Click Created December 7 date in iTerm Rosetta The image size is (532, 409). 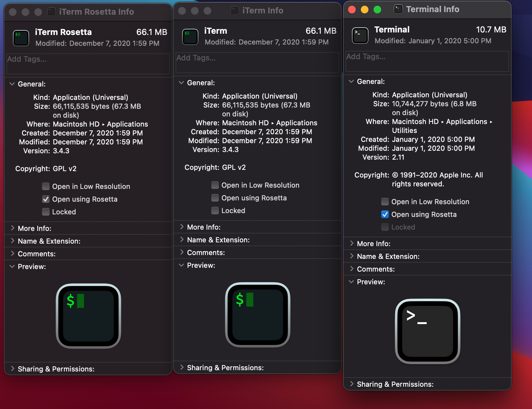coord(98,133)
